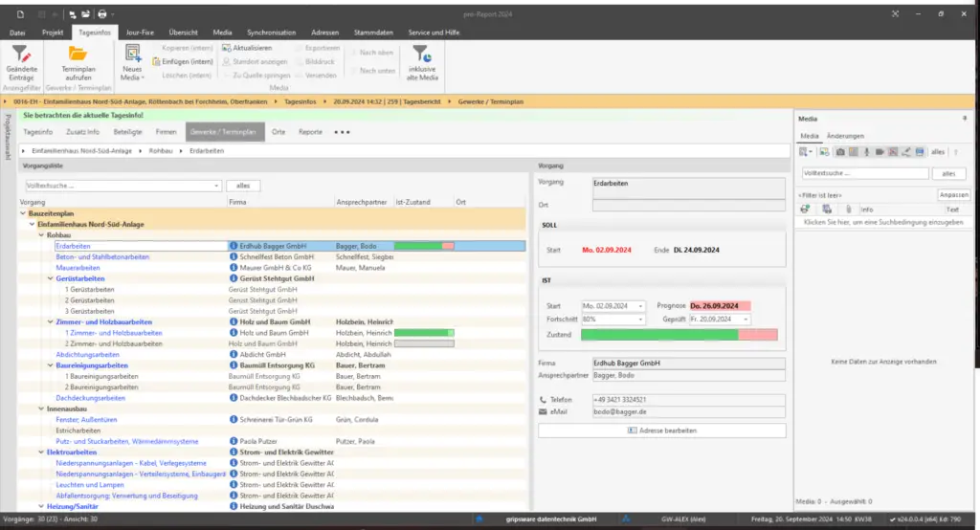
Task: Collapse the Bauzeitenplan tree node
Action: click(x=23, y=213)
